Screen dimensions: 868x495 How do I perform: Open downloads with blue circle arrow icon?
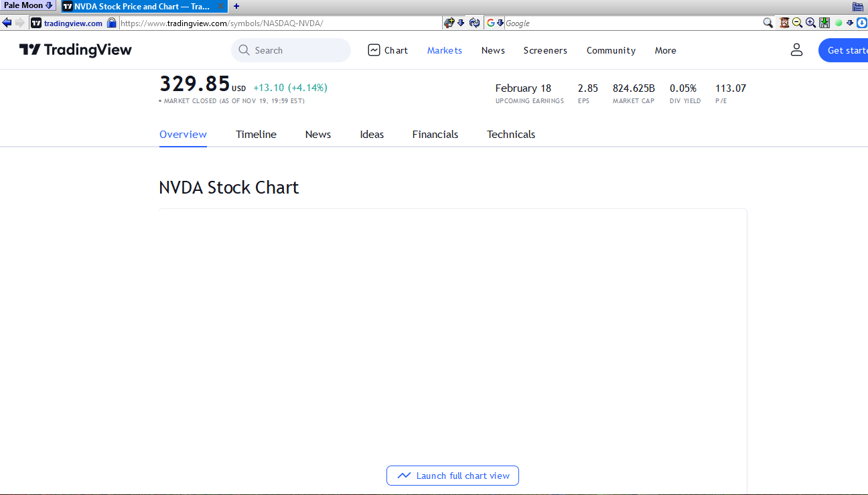pyautogui.click(x=861, y=23)
